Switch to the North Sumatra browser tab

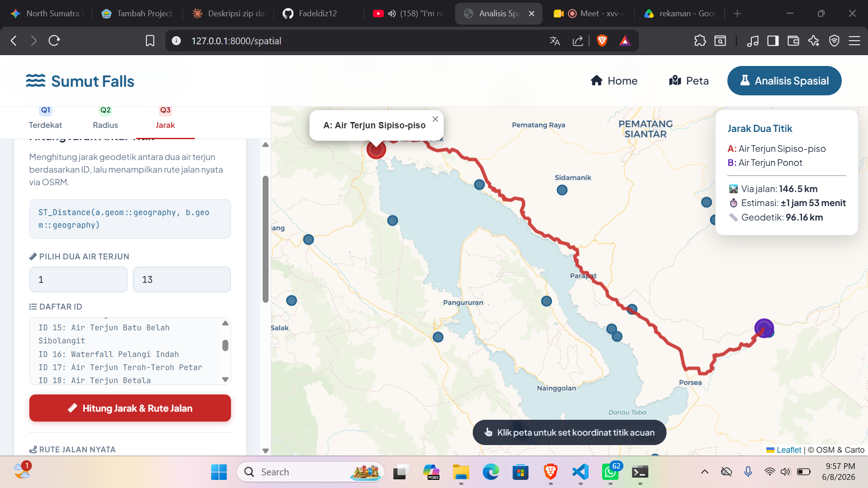pos(47,14)
